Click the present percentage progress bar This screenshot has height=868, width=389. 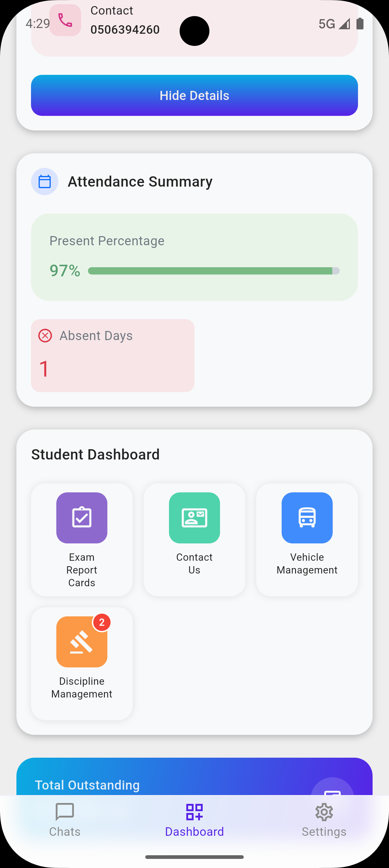tap(214, 271)
